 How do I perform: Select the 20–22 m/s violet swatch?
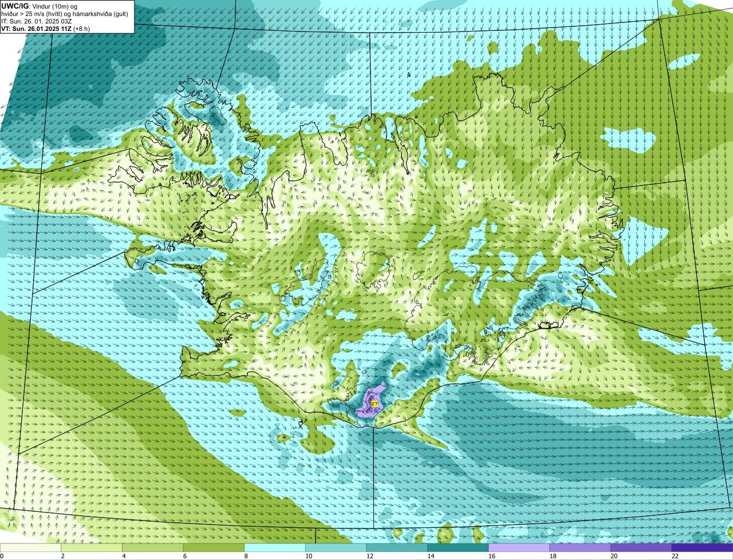(641, 548)
